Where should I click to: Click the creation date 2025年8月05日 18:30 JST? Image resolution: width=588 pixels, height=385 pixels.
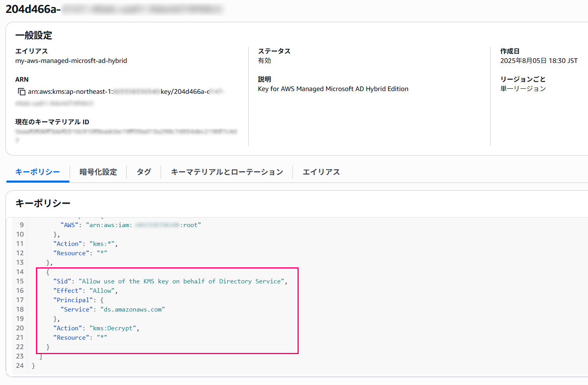coord(539,61)
